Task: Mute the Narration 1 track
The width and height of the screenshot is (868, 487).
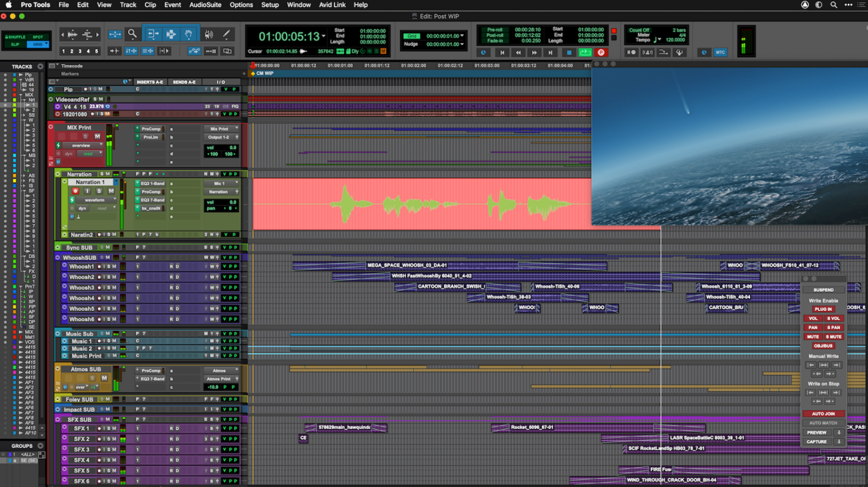Action: click(111, 191)
